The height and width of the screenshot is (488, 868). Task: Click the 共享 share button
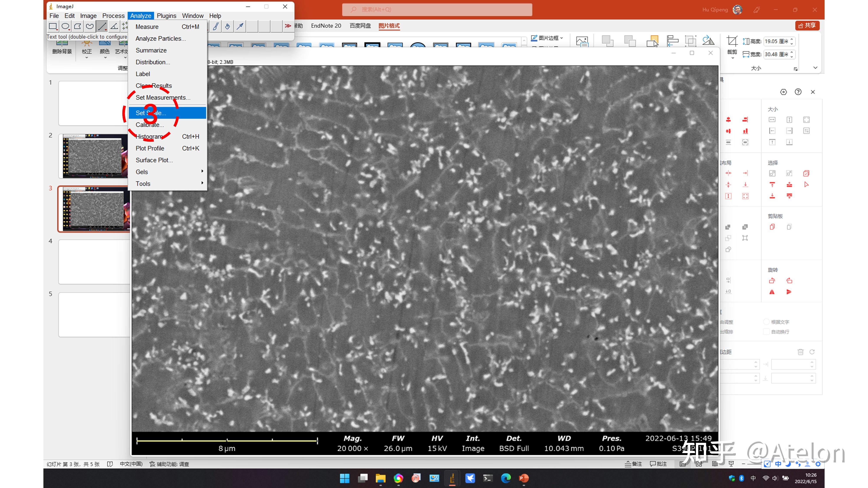coord(807,26)
